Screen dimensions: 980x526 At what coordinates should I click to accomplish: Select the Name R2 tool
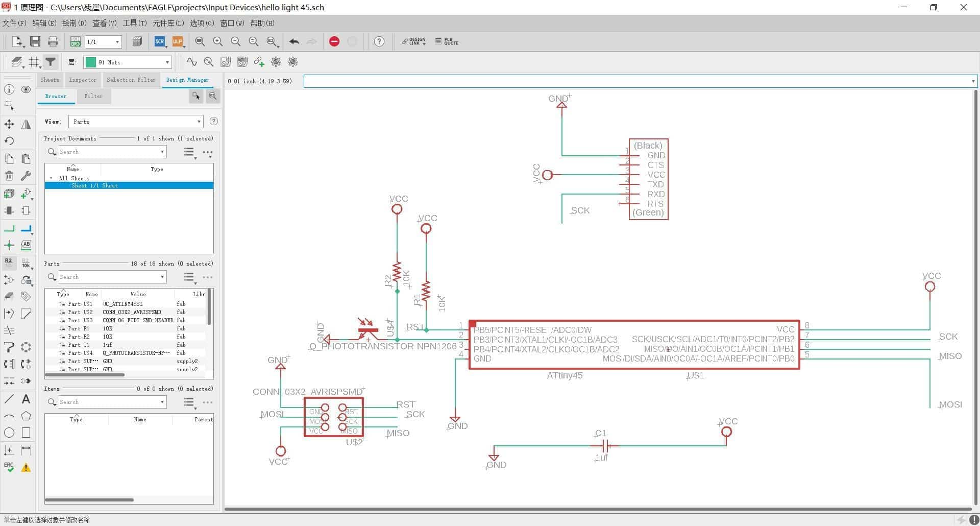pyautogui.click(x=9, y=262)
